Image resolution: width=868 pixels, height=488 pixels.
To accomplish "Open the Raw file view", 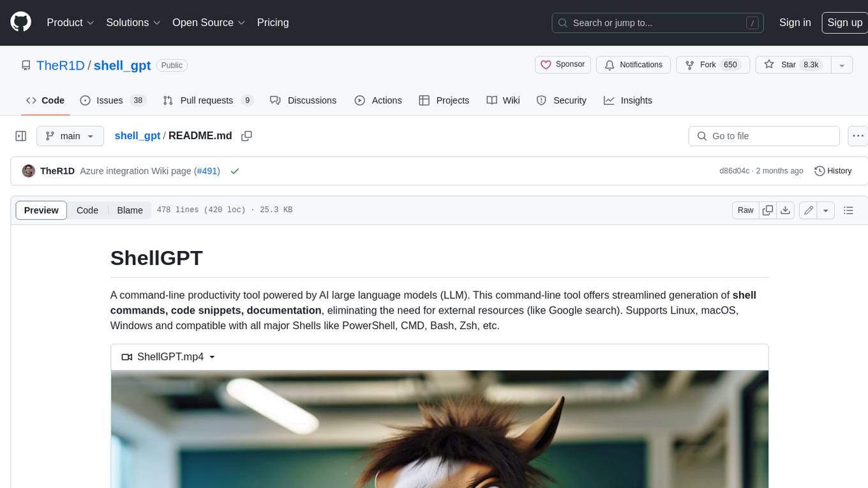I will [x=745, y=210].
